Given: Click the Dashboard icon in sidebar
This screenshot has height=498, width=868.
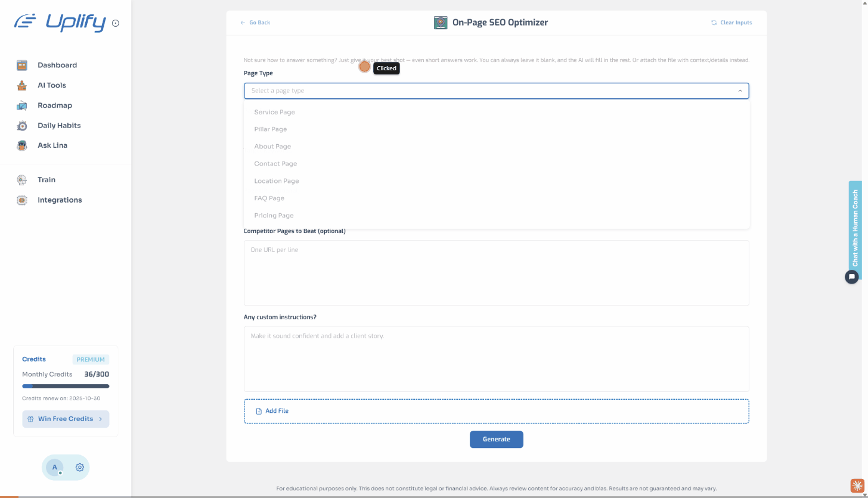Looking at the screenshot, I should pos(22,65).
